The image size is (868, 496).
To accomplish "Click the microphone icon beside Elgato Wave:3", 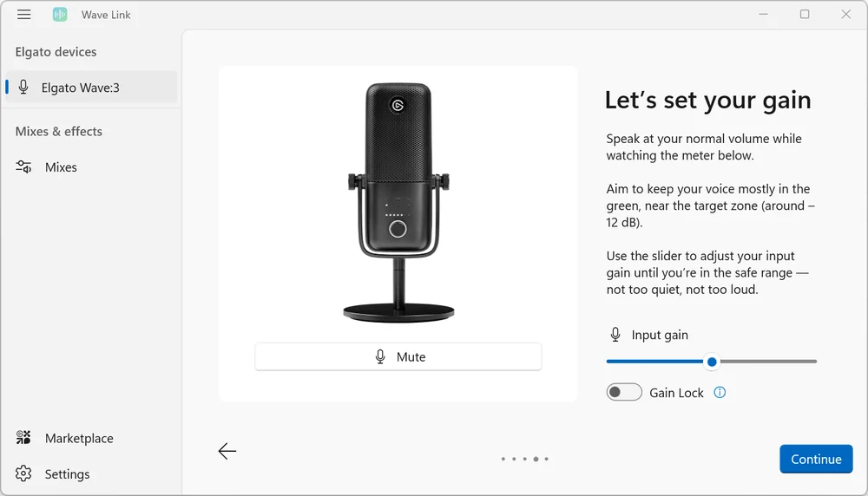I will (23, 88).
